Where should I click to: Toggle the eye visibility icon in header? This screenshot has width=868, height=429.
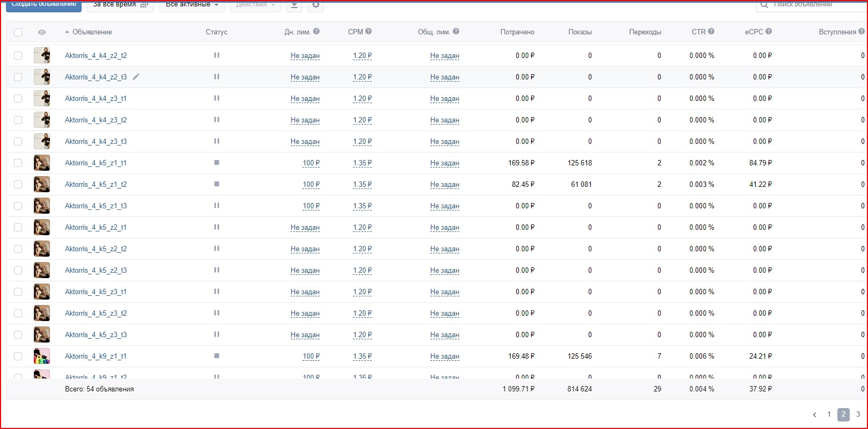click(x=42, y=32)
